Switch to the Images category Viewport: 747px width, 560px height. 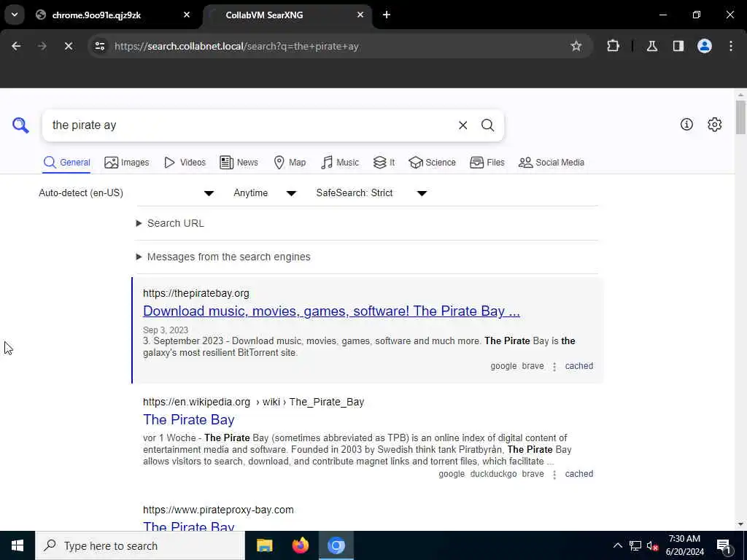[127, 163]
